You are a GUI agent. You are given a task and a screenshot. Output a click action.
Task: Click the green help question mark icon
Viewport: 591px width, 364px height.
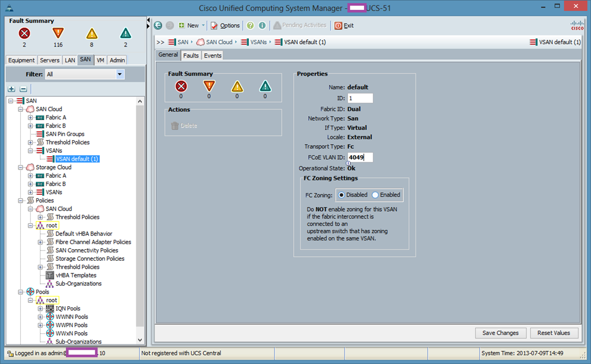[x=250, y=25]
